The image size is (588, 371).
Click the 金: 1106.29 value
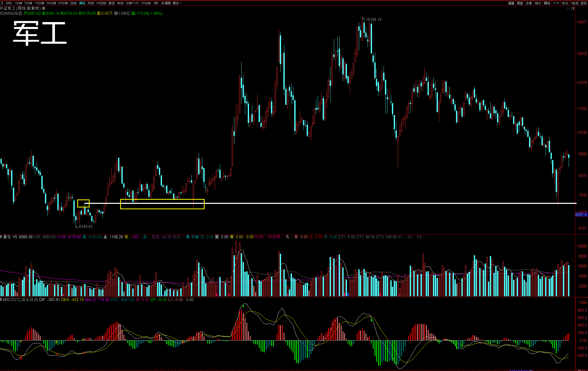(113, 237)
